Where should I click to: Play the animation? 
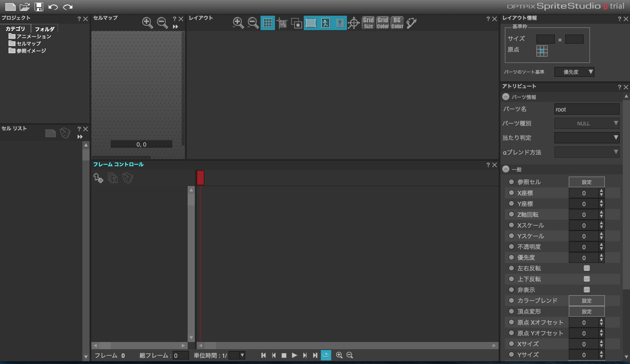(x=295, y=355)
